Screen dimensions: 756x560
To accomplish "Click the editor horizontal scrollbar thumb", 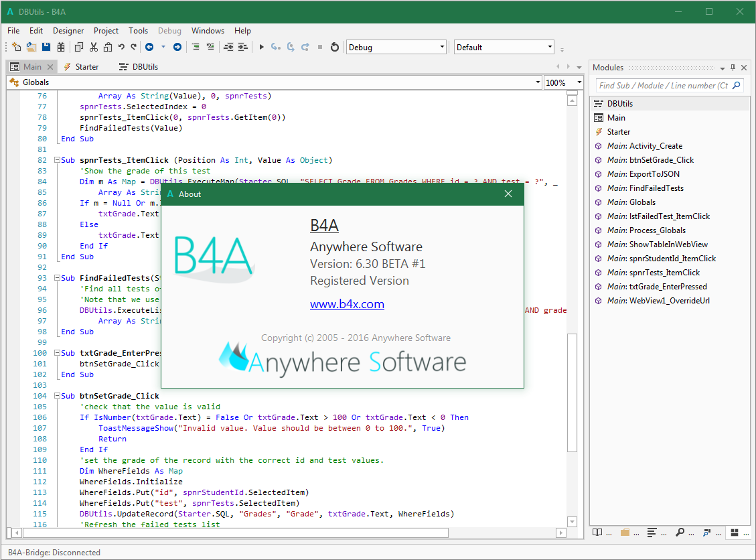I will coord(236,533).
